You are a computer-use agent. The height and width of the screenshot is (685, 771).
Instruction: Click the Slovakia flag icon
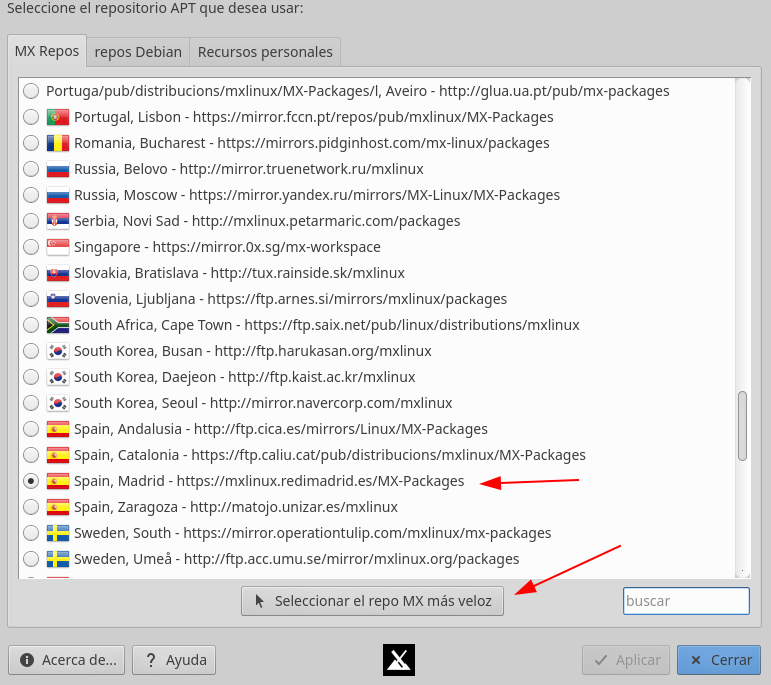click(58, 273)
